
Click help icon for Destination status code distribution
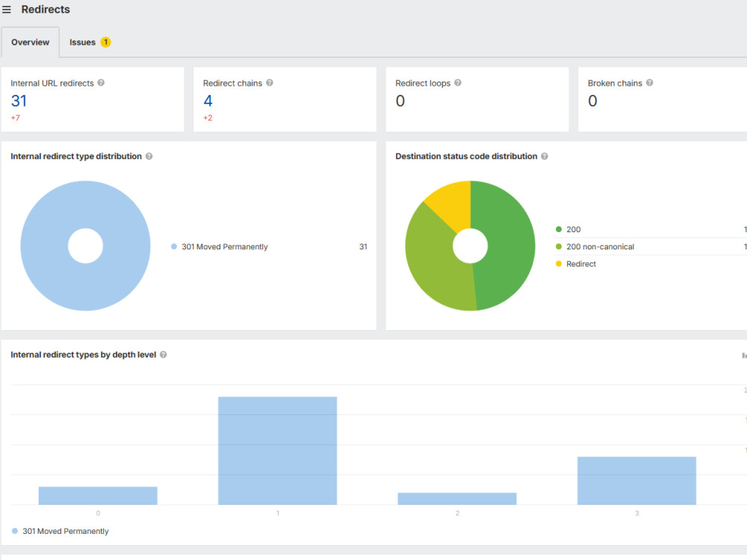[x=545, y=156]
